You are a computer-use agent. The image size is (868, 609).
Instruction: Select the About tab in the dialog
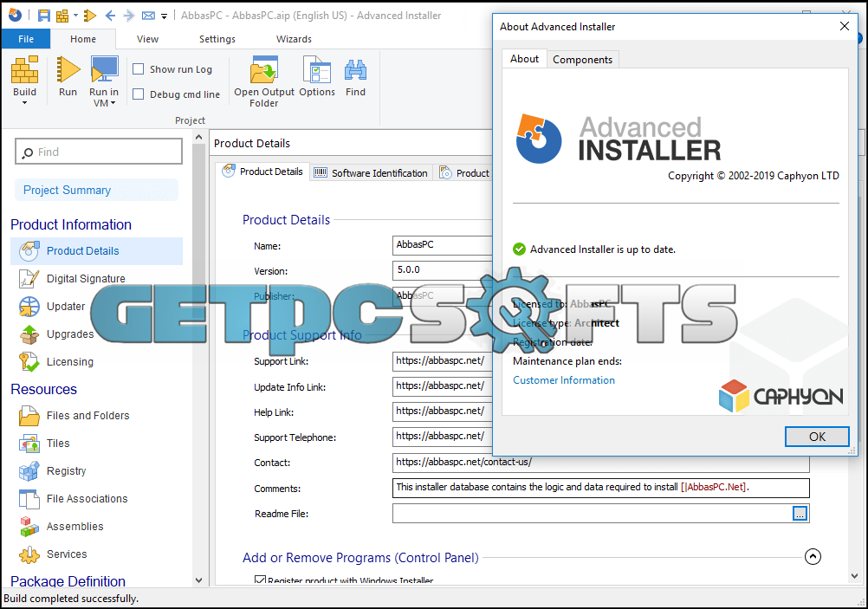[x=524, y=59]
